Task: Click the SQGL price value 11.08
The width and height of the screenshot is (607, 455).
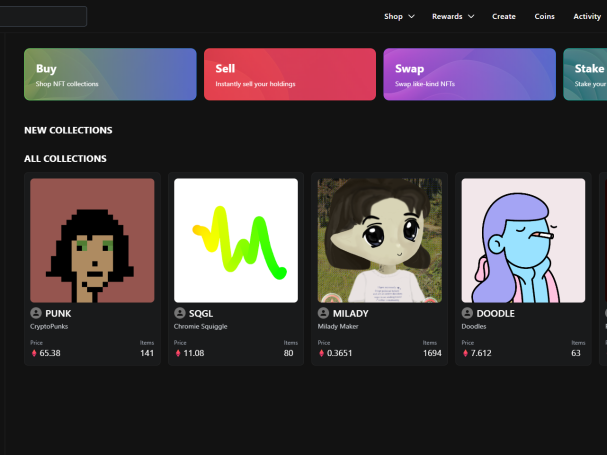Action: point(194,353)
